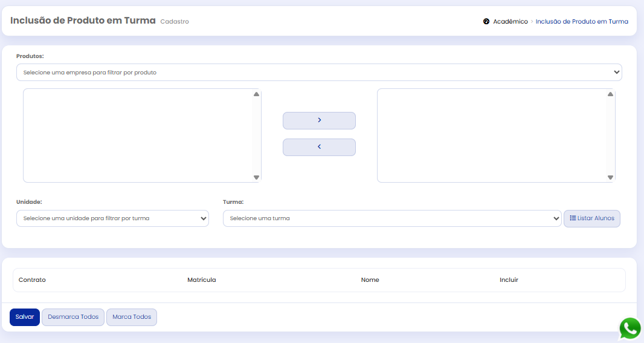Click the right-arrow move product button

coord(319,120)
